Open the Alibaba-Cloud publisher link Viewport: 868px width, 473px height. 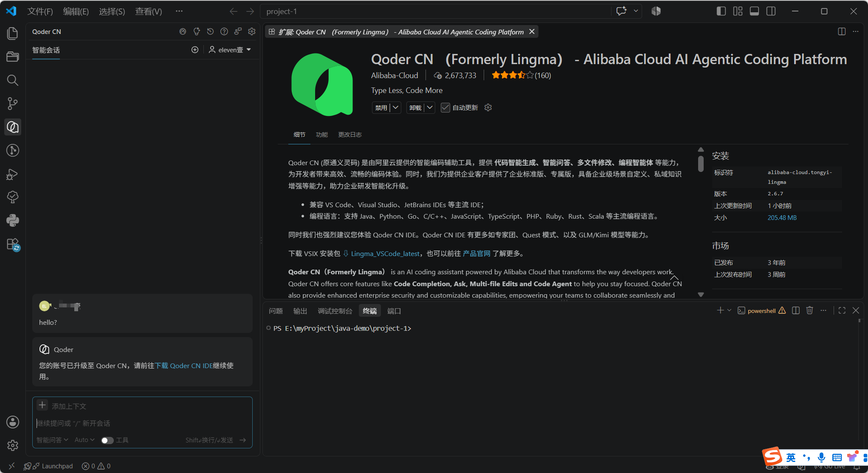pyautogui.click(x=395, y=75)
